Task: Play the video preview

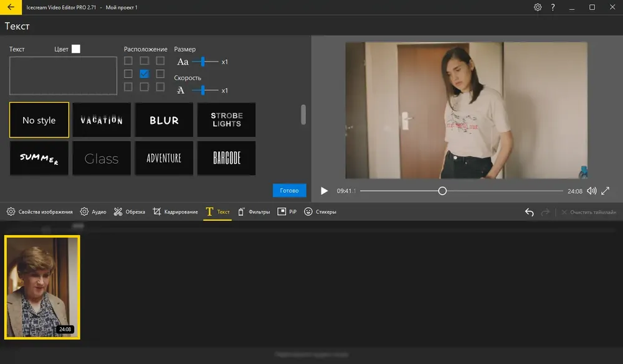Action: (x=324, y=191)
